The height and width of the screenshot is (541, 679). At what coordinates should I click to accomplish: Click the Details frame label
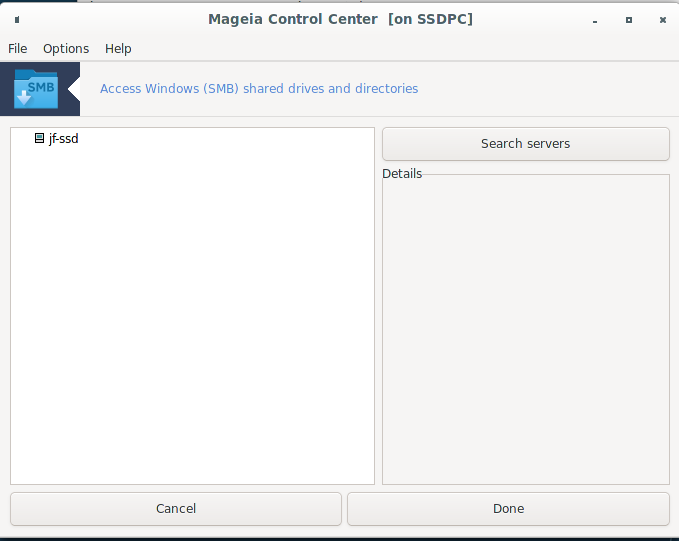point(402,174)
